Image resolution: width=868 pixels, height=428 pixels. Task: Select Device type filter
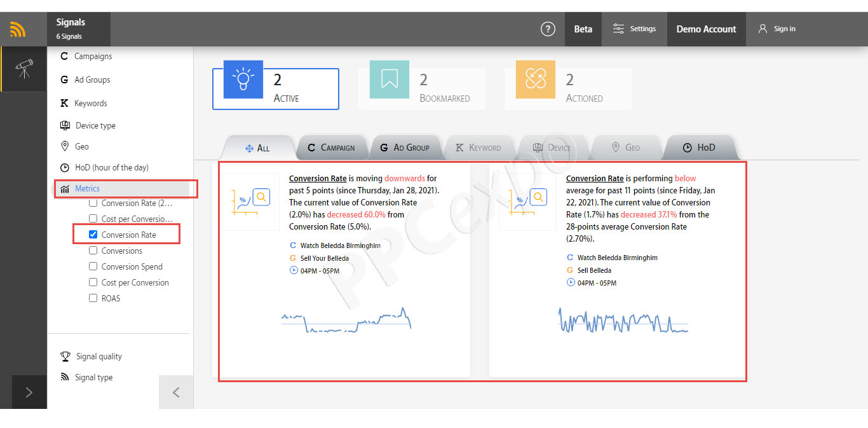point(95,125)
